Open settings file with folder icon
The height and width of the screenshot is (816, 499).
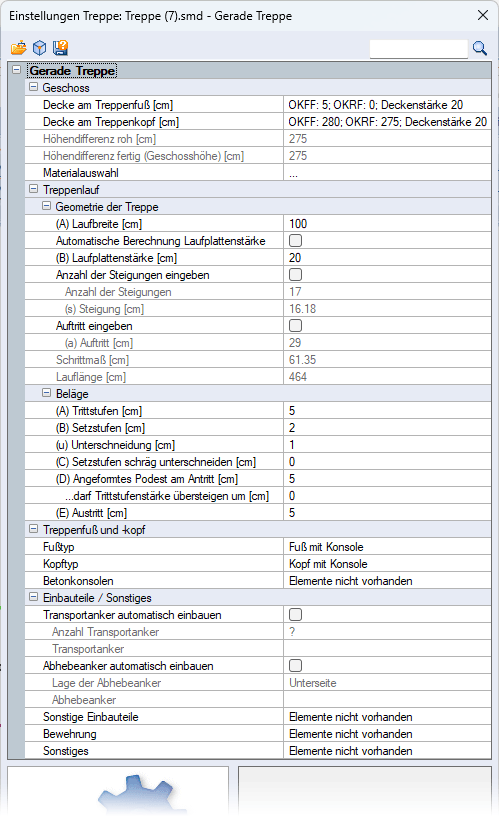(18, 48)
